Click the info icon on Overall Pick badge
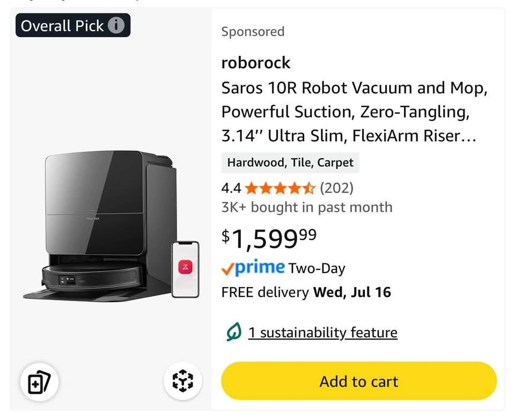 click(x=116, y=25)
